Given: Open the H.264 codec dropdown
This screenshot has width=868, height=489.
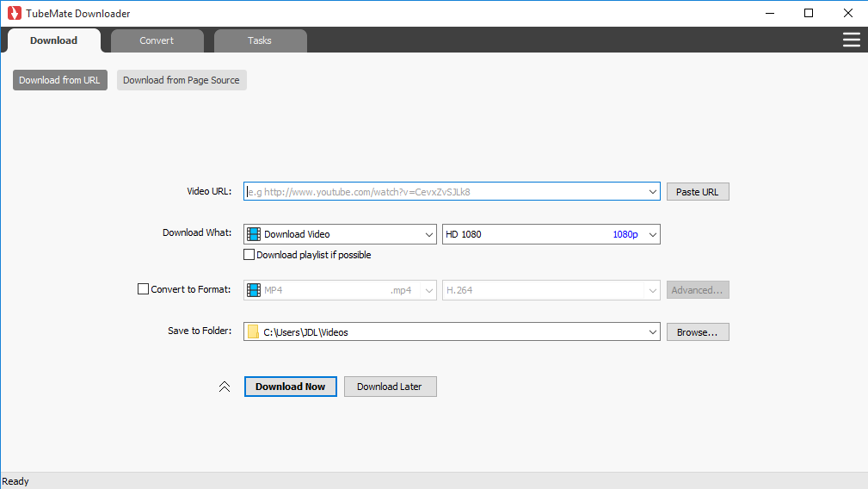Looking at the screenshot, I should pyautogui.click(x=653, y=290).
